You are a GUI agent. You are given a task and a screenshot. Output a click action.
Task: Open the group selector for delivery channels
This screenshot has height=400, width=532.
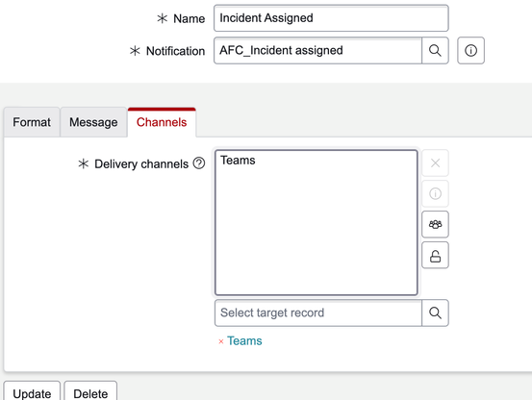(x=435, y=224)
